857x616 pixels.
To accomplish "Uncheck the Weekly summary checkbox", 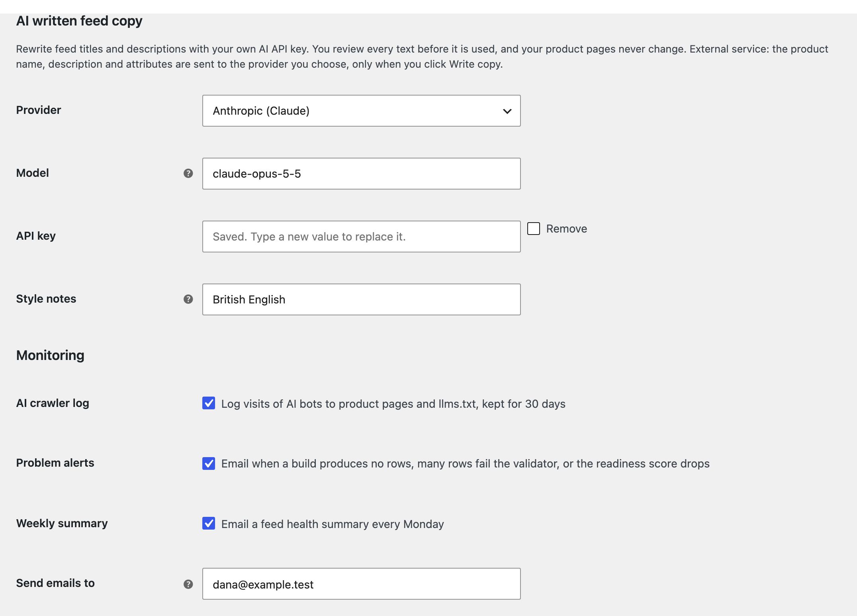I will click(x=209, y=523).
